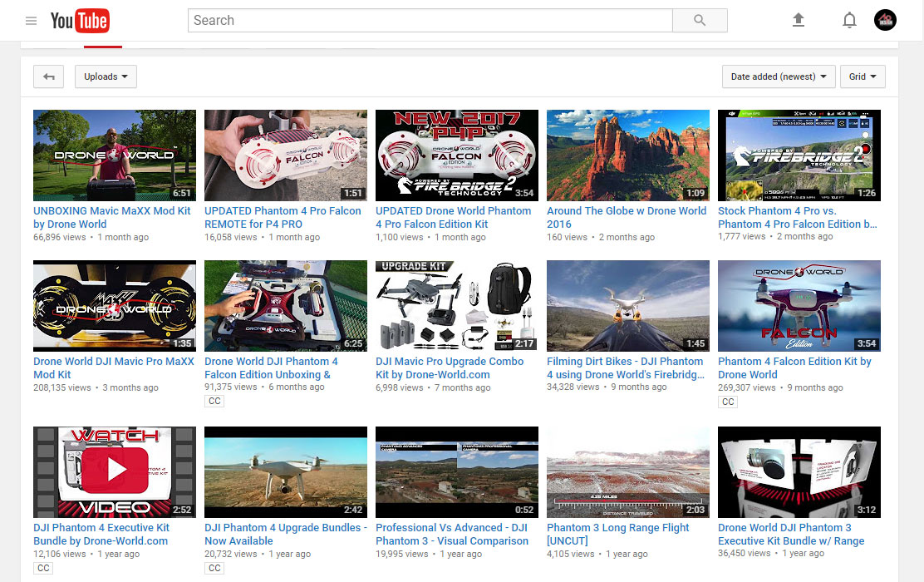Click the 0:52 split-screen comparison thumbnail
This screenshot has width=924, height=582.
click(x=457, y=472)
